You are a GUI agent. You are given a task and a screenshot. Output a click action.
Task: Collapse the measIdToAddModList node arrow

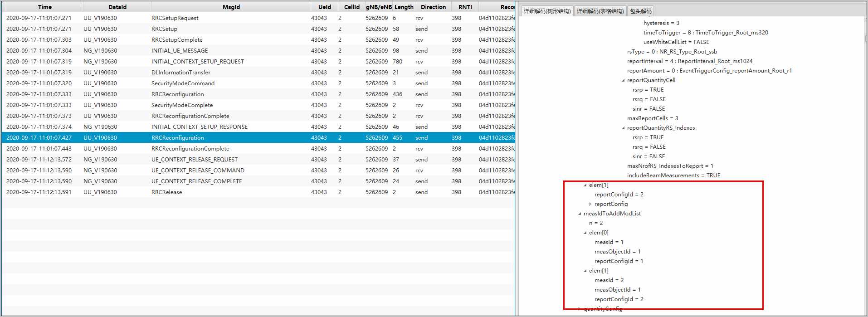pos(580,214)
